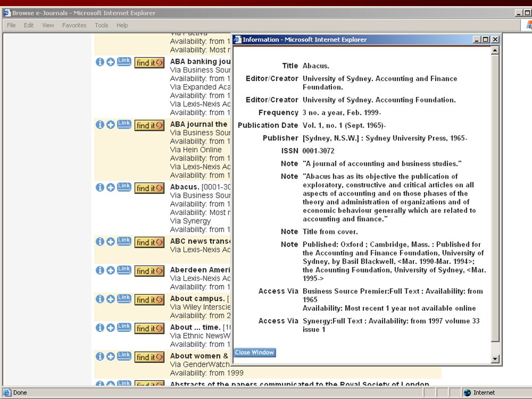Click Link icon for ABA journal the
Viewport: 532px width, 399px height.
click(x=124, y=124)
